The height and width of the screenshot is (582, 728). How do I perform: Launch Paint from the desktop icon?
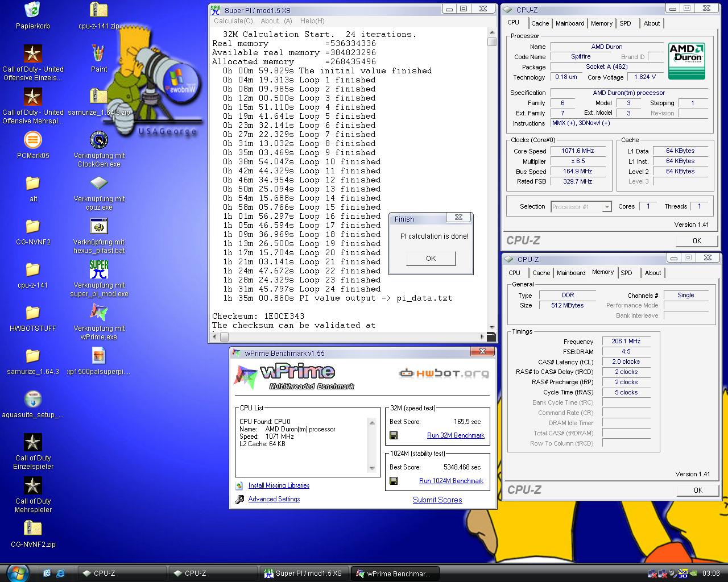click(x=98, y=53)
